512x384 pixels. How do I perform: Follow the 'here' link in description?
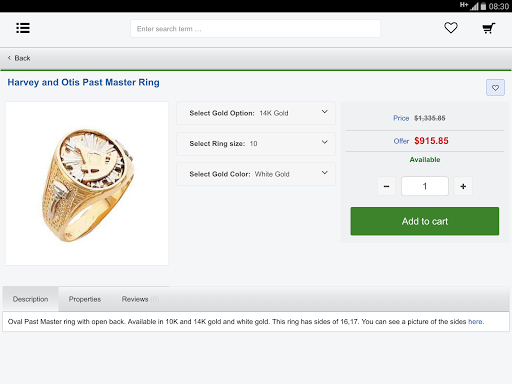point(475,322)
